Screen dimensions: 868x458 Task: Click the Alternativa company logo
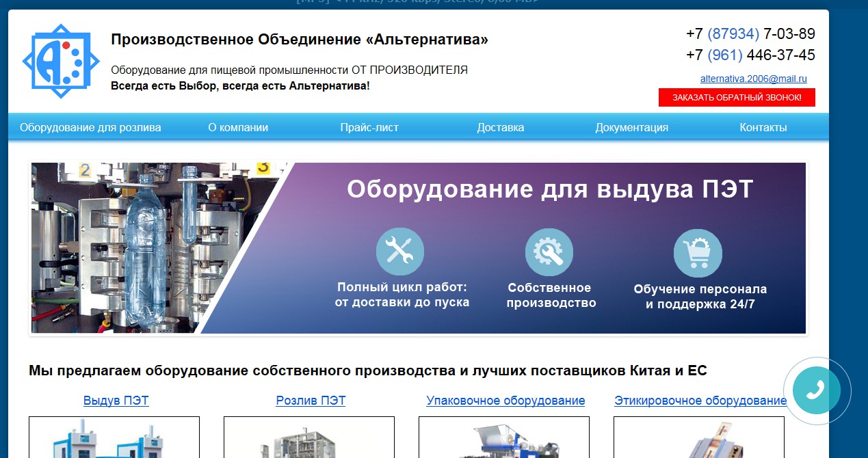(x=62, y=62)
